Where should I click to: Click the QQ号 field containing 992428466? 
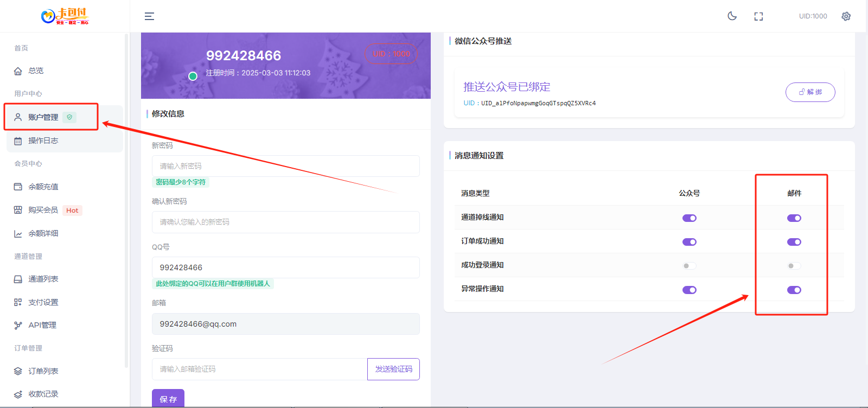coord(286,267)
